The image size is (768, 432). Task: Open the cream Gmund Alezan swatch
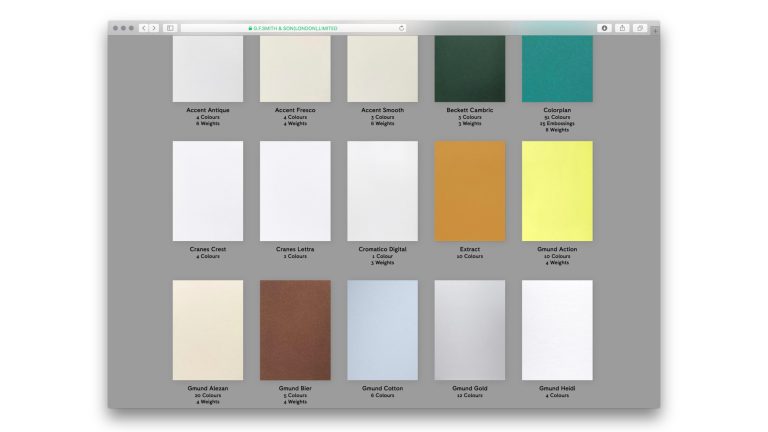coord(208,330)
